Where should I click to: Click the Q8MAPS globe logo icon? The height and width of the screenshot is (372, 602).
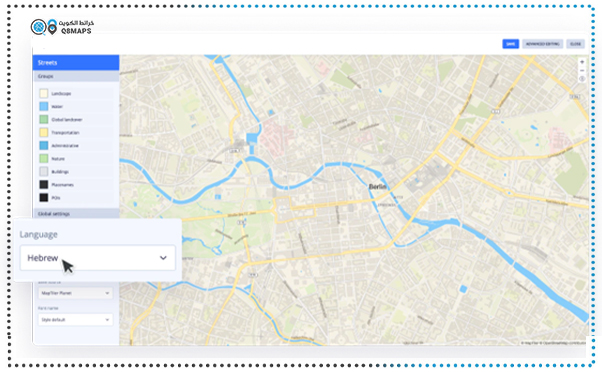coord(38,27)
